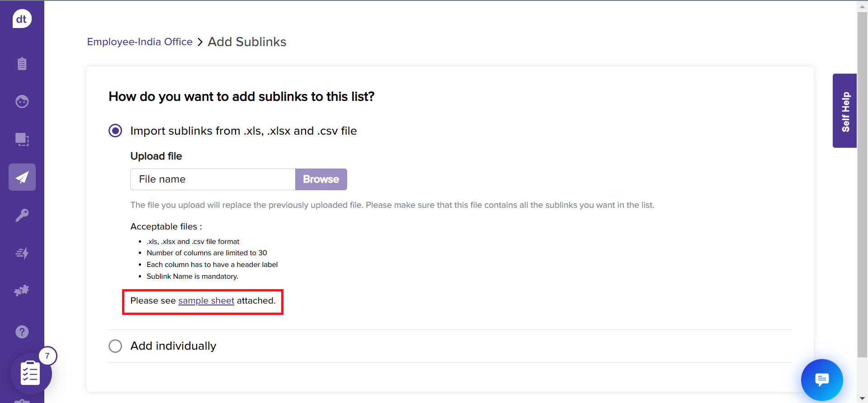Click the lightning bolt sidebar icon
This screenshot has width=868, height=403.
point(22,253)
